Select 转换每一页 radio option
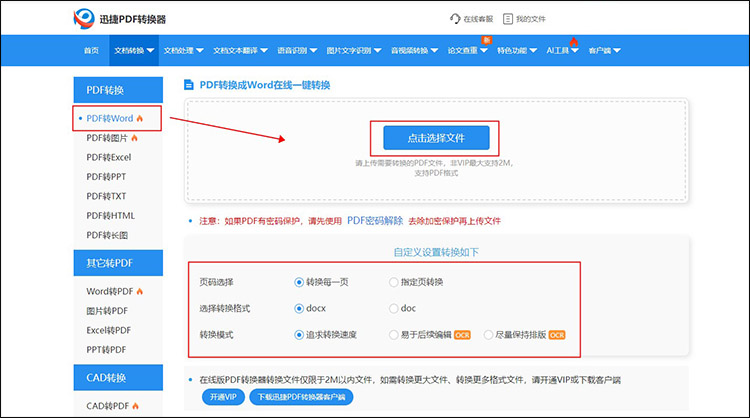Screen dimensions: 750x418 point(299,282)
